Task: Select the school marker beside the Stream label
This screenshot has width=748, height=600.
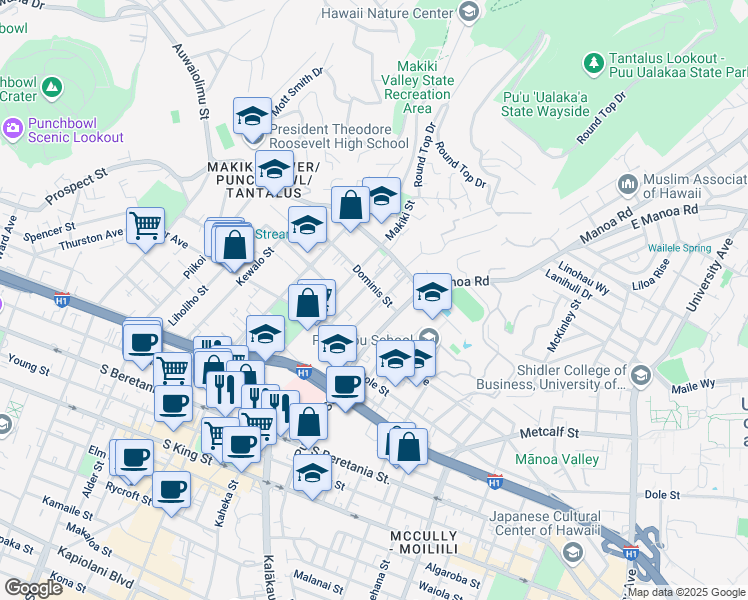Action: [x=307, y=225]
